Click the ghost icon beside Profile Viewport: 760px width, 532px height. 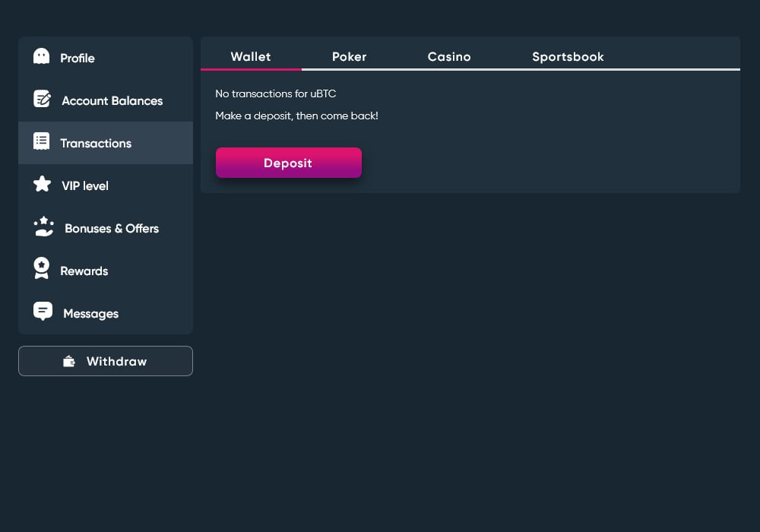pyautogui.click(x=42, y=57)
